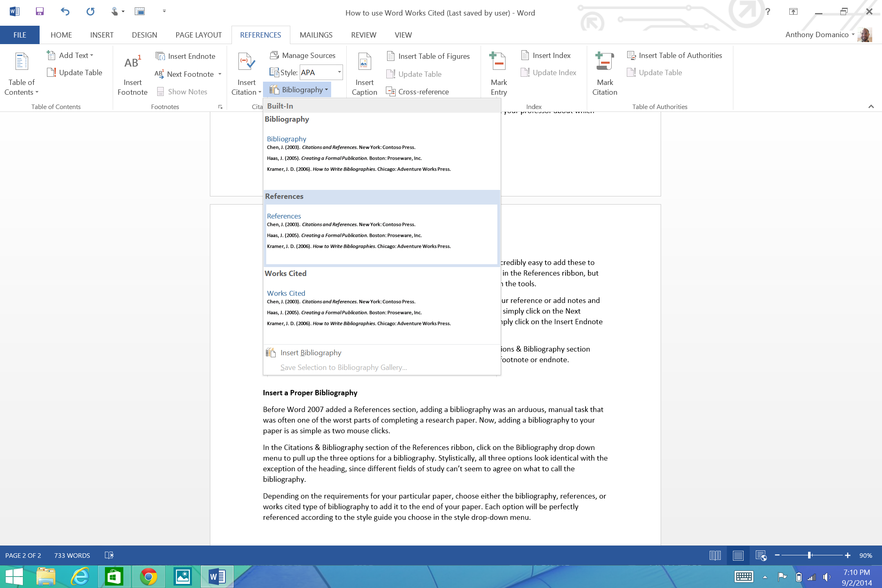Click the Undo arrow icon
This screenshot has width=882, height=588.
point(65,11)
